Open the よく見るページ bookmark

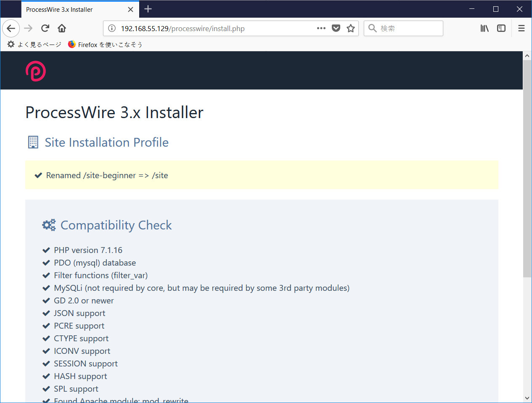(33, 44)
